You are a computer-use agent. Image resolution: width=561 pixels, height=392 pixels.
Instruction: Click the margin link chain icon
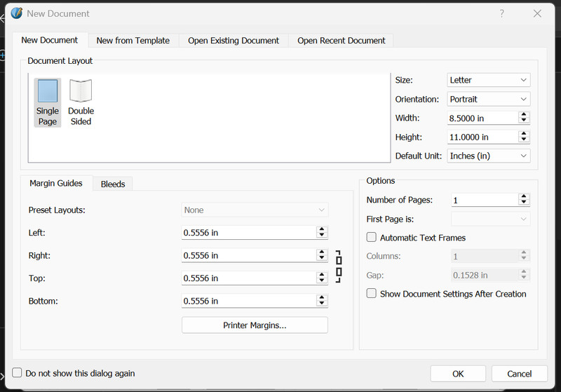(x=339, y=266)
